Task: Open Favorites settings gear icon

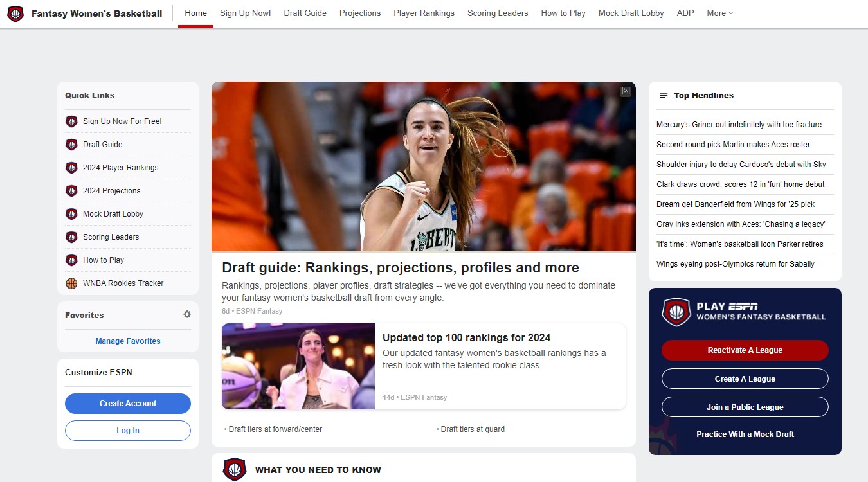Action: pos(187,314)
